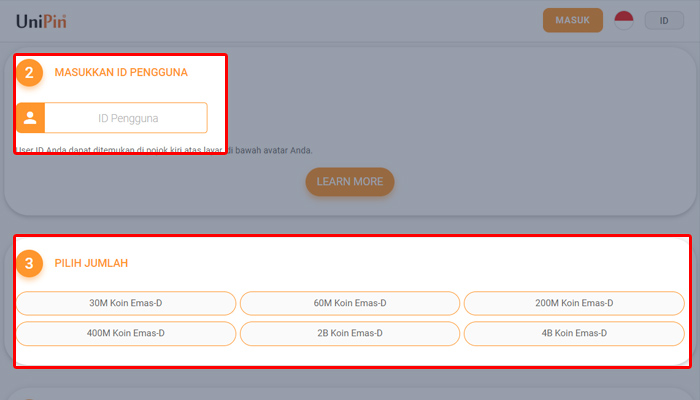
Task: Click the User ID help text
Action: (165, 151)
